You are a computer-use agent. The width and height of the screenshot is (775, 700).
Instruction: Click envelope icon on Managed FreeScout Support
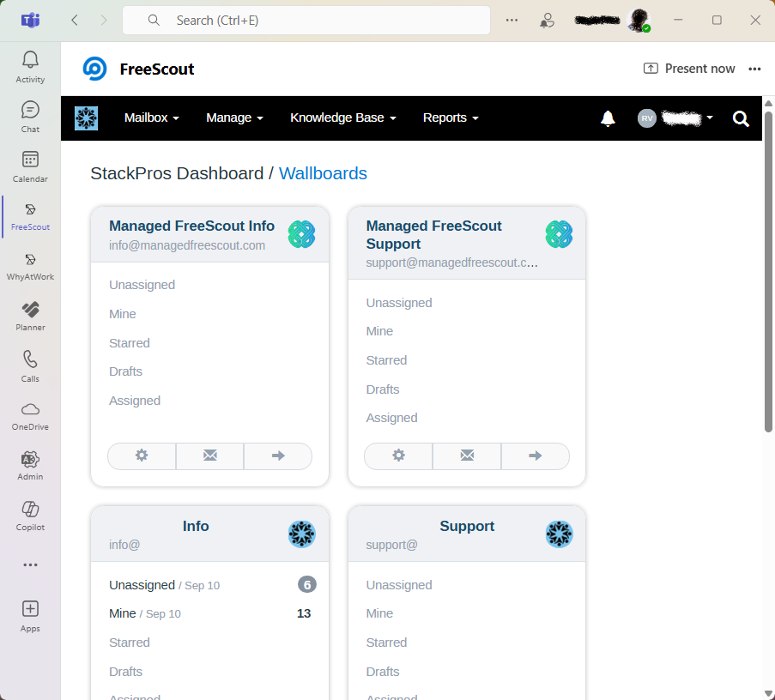click(x=467, y=456)
